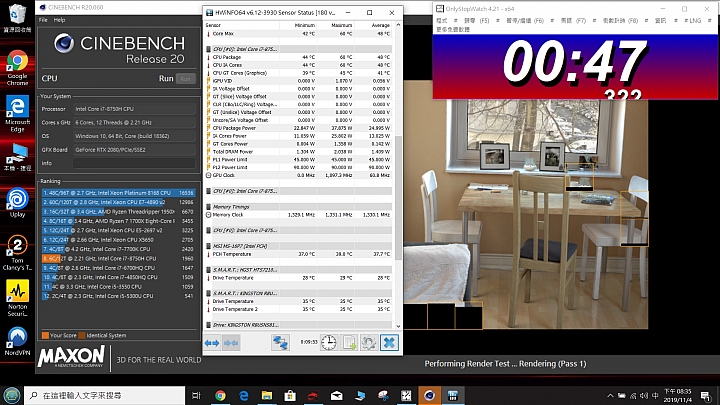Show hidden system tray icons chevron

click(x=610, y=395)
